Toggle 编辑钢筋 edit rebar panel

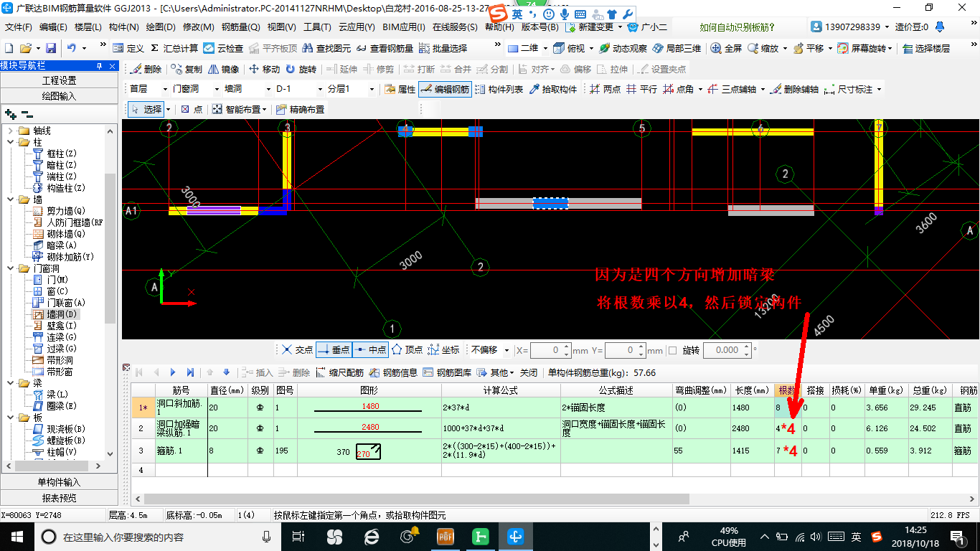[445, 89]
